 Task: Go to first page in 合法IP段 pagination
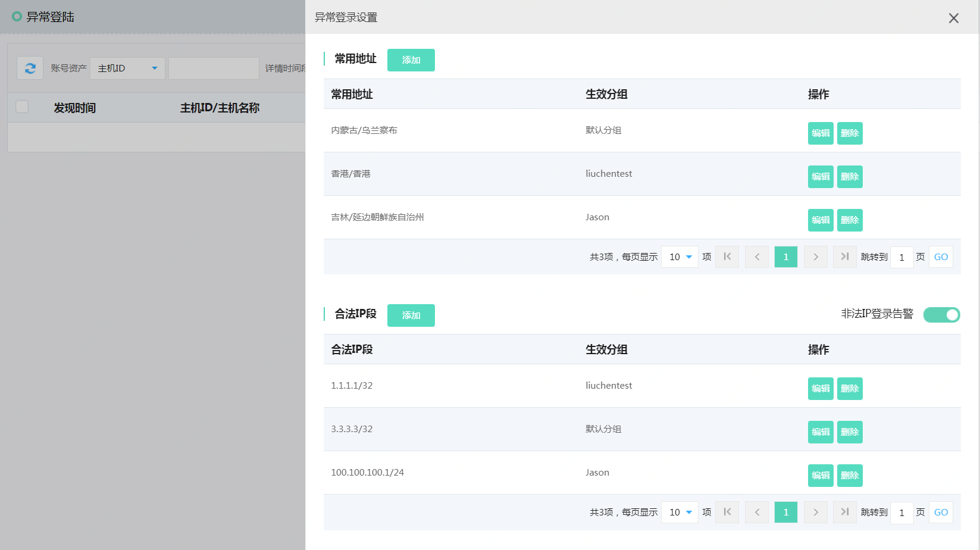727,512
